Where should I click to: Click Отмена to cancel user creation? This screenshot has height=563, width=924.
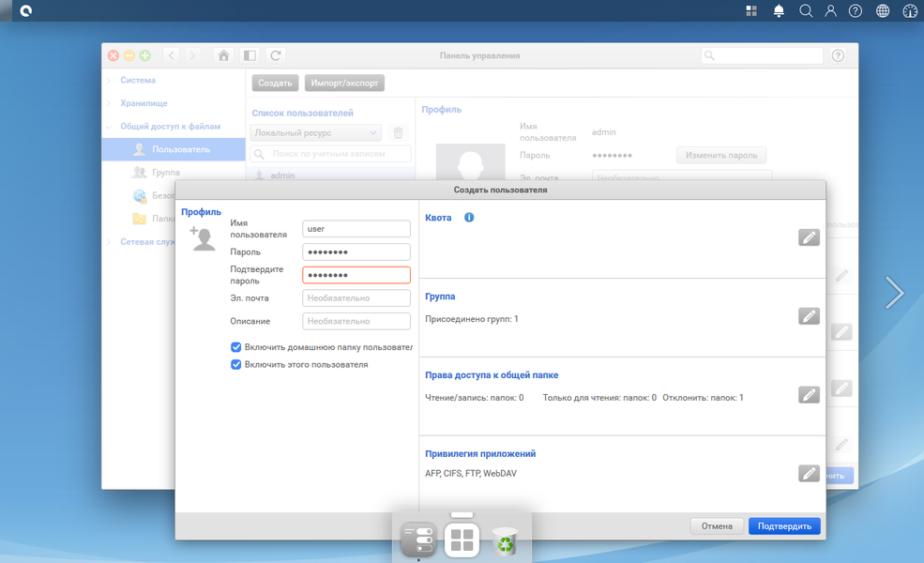pyautogui.click(x=717, y=525)
